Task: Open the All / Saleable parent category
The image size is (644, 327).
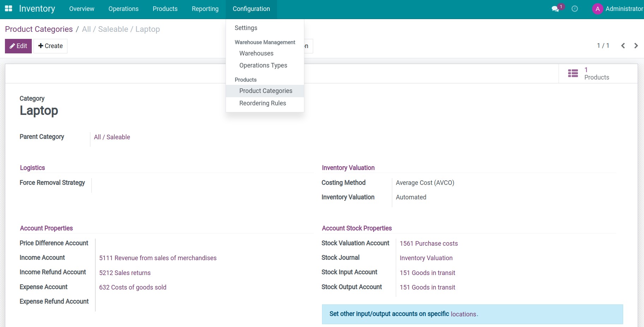Action: 112,137
